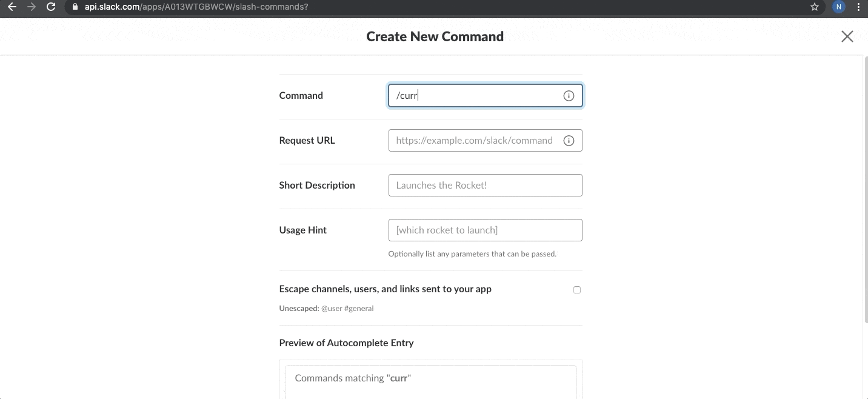Image resolution: width=868 pixels, height=399 pixels.
Task: Enable escaping channels, users, and links
Action: click(x=577, y=290)
